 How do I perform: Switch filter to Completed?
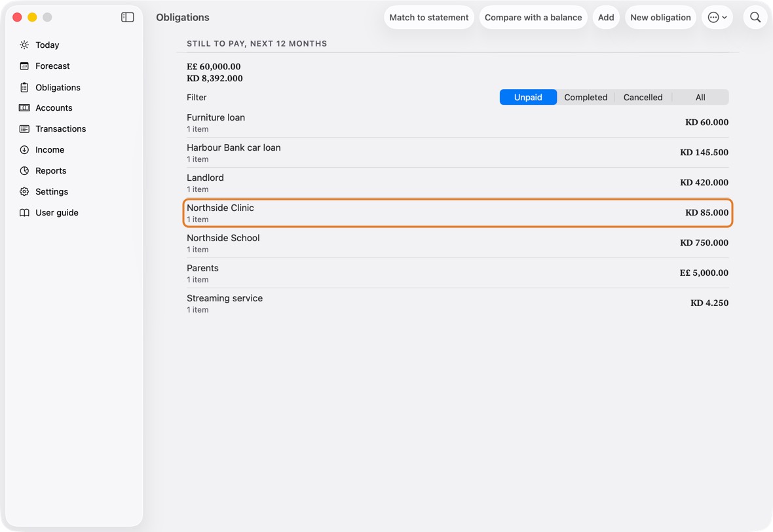click(586, 97)
